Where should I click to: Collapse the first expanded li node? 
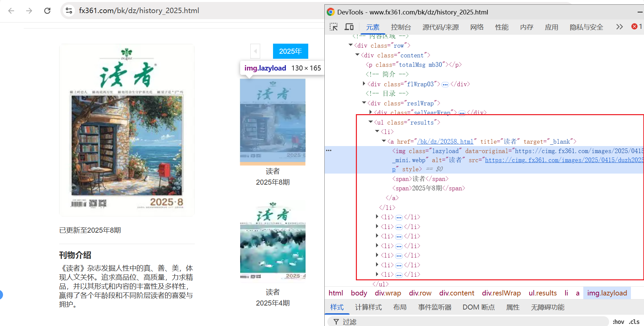pos(377,131)
